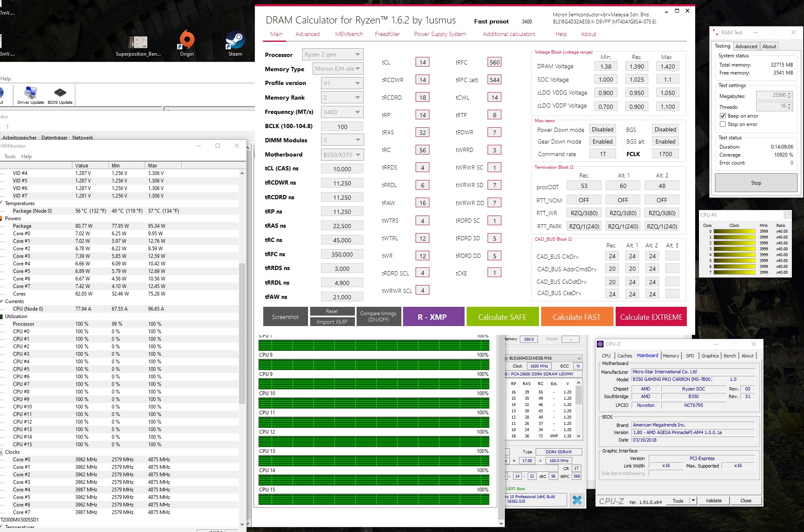Click Stop button in RAM Test
Screen dimensions: 804x532
click(756, 183)
